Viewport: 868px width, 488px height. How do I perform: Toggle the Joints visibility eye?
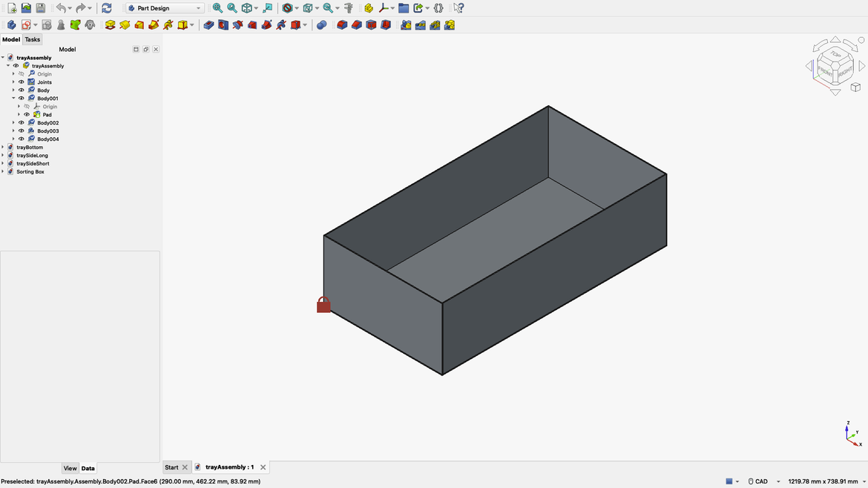22,82
